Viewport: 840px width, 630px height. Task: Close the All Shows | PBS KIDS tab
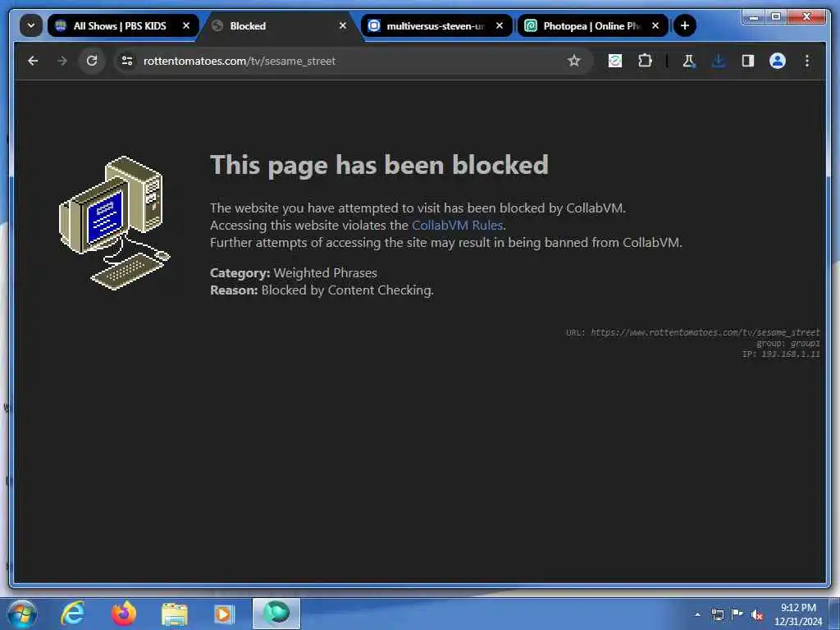pyautogui.click(x=186, y=25)
